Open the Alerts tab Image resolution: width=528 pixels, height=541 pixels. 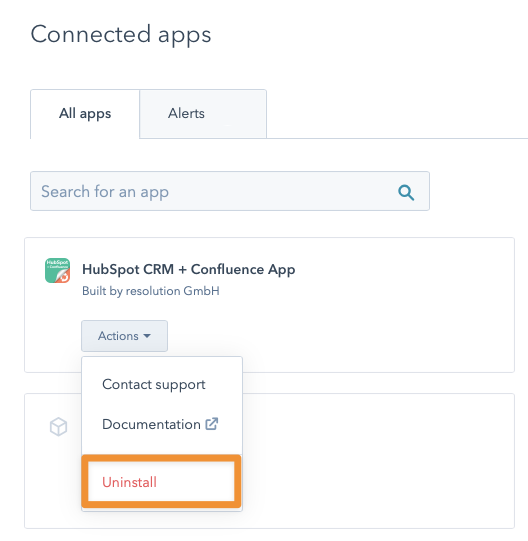tap(203, 114)
